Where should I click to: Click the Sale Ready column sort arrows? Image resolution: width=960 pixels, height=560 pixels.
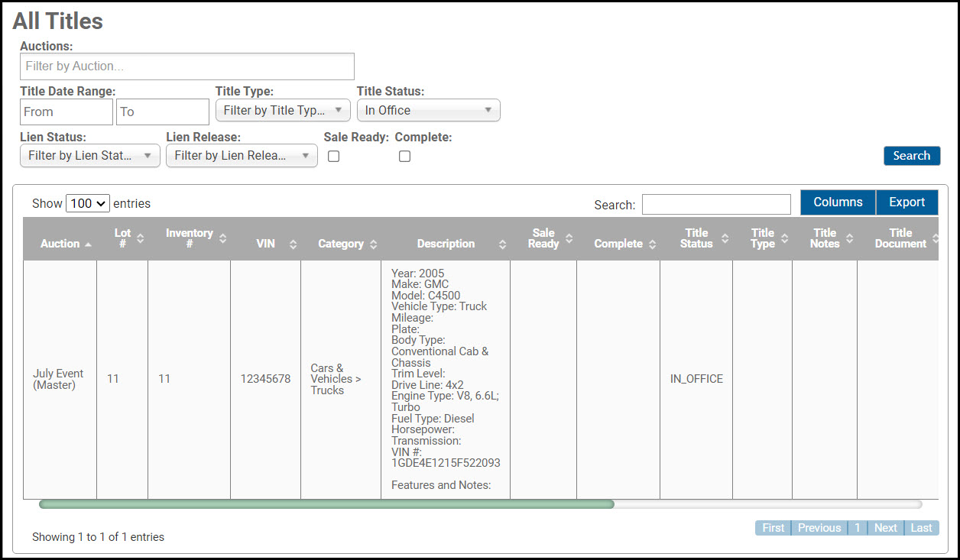coord(569,238)
